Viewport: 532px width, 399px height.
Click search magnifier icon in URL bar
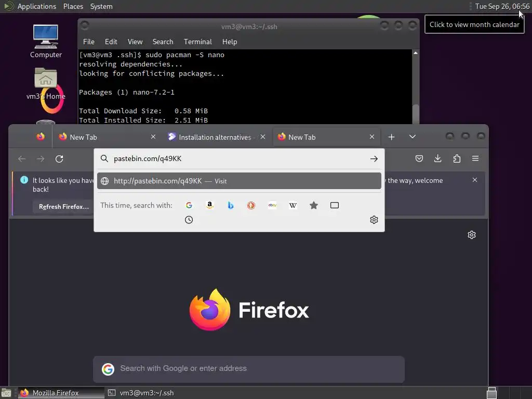click(x=104, y=159)
